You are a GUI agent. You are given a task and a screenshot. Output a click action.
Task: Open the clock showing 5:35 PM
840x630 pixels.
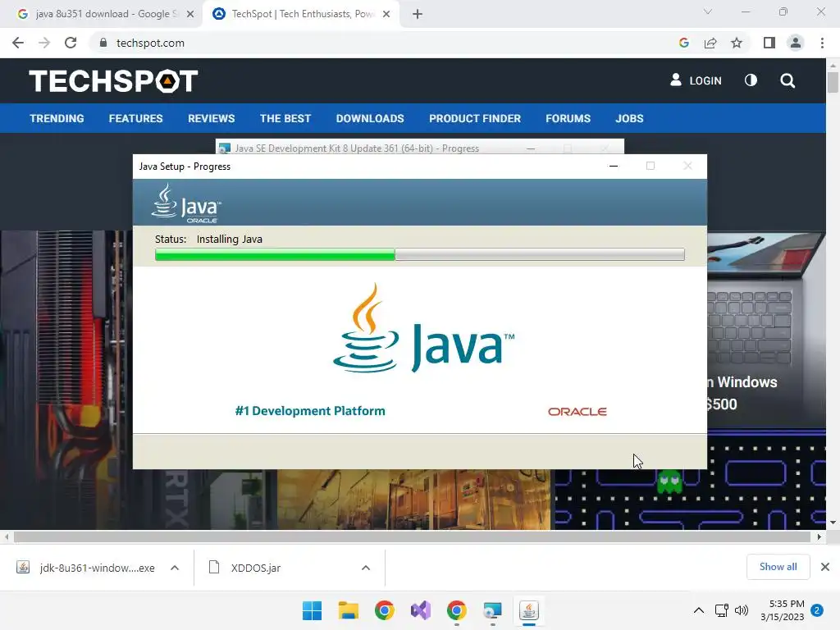click(x=782, y=610)
